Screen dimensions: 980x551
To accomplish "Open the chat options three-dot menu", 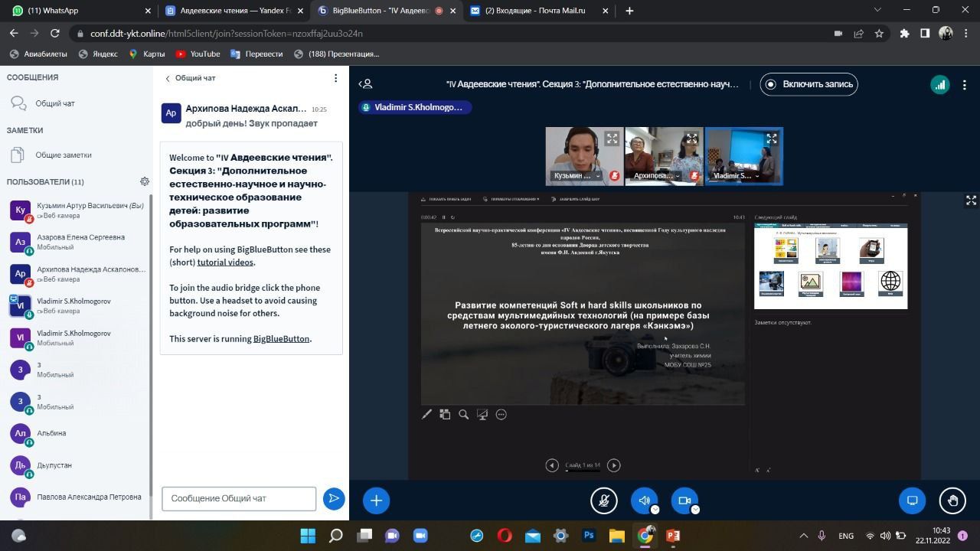I will tap(335, 78).
